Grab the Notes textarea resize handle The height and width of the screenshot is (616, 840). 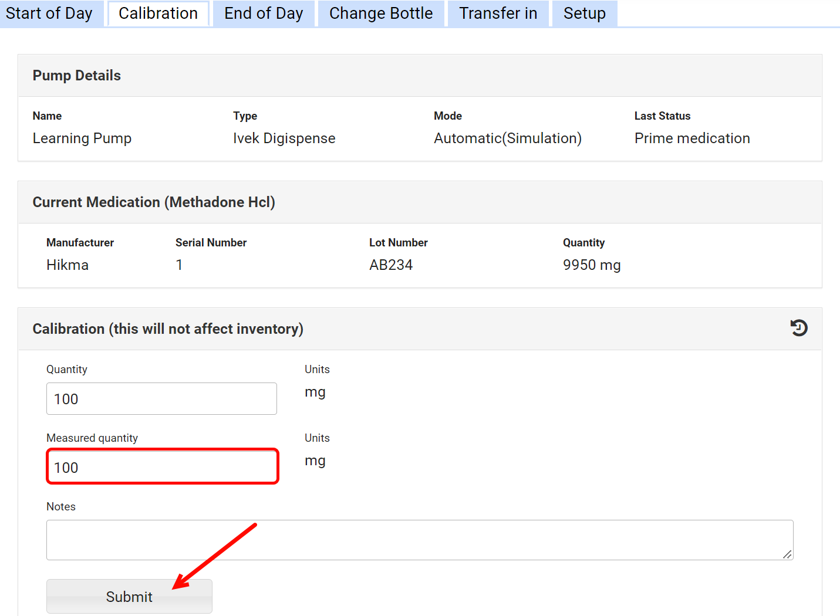787,554
